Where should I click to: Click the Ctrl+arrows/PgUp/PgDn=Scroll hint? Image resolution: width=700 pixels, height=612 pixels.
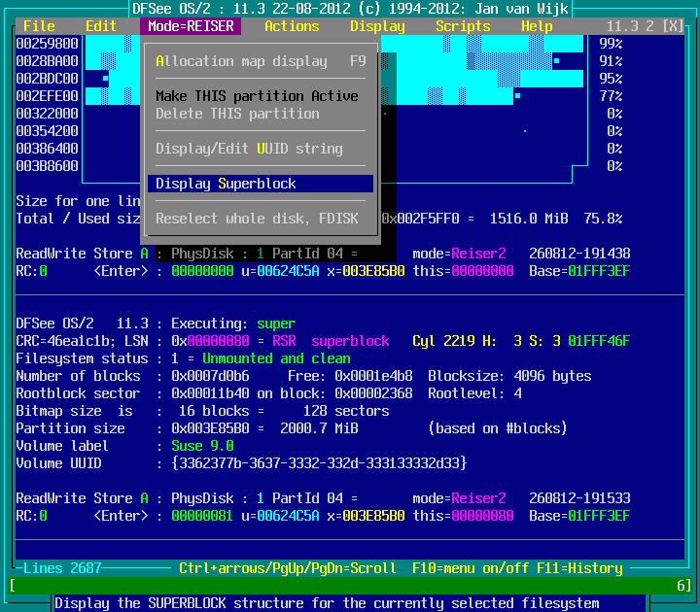click(288, 568)
